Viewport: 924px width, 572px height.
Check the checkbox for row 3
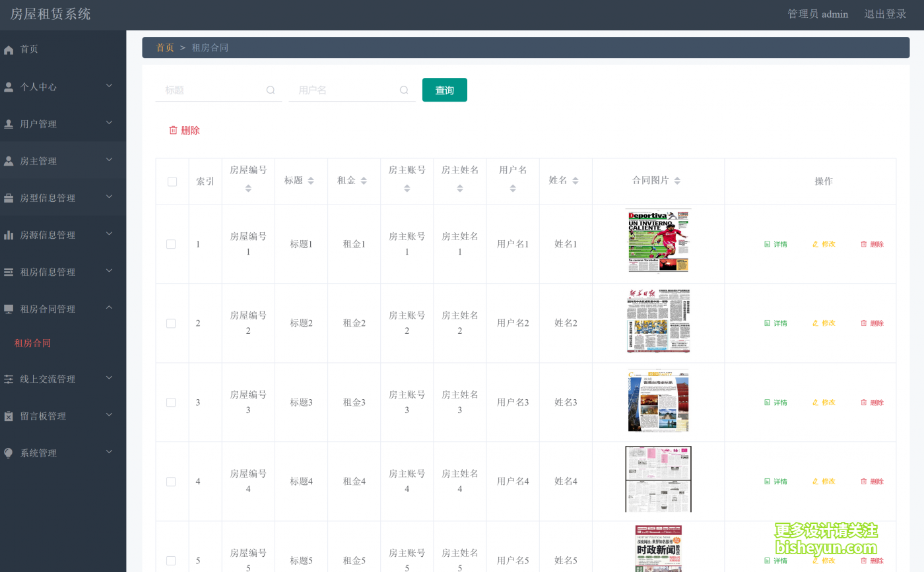pyautogui.click(x=171, y=402)
